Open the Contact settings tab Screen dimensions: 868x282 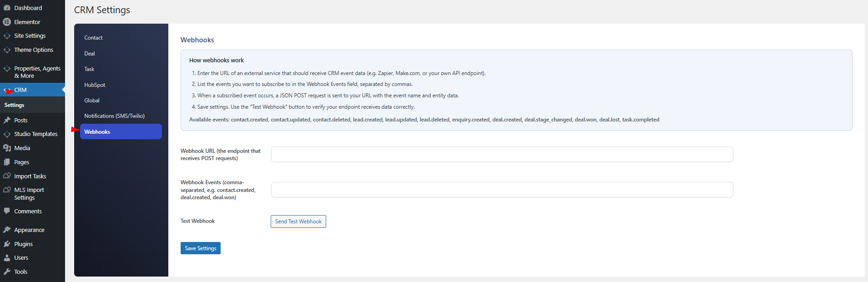93,38
